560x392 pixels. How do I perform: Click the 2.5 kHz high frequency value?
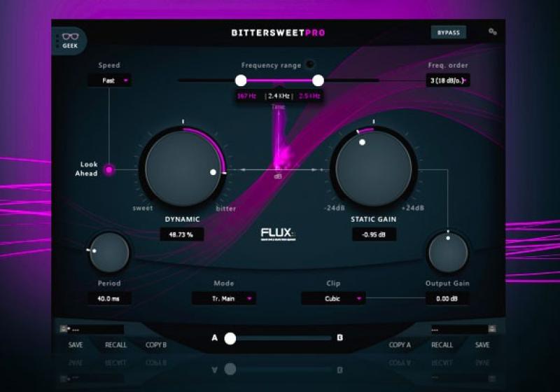coord(309,96)
